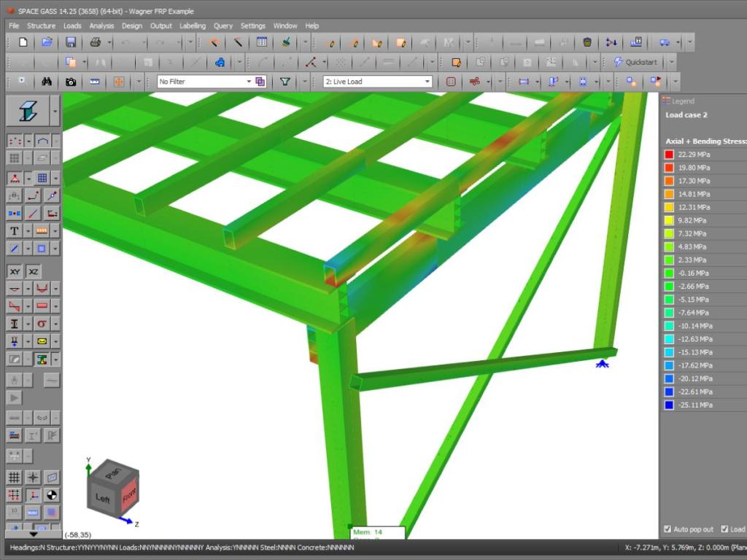Click the bucket icon in the top toolbar

(587, 42)
